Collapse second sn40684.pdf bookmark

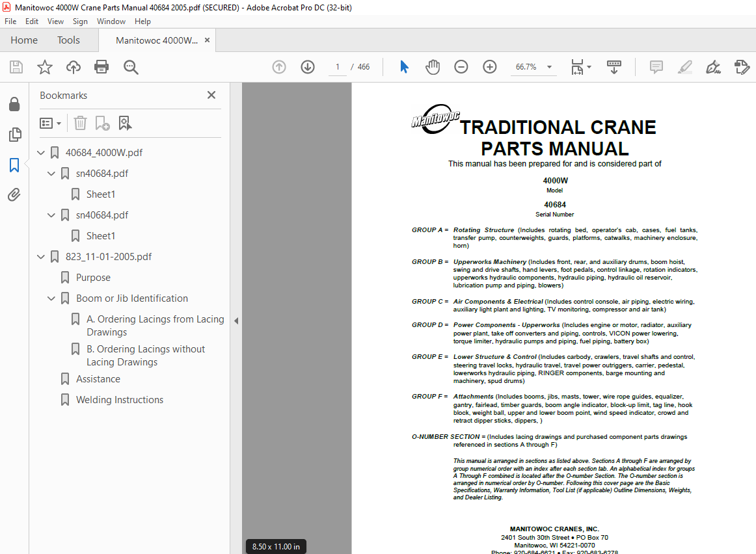[51, 215]
